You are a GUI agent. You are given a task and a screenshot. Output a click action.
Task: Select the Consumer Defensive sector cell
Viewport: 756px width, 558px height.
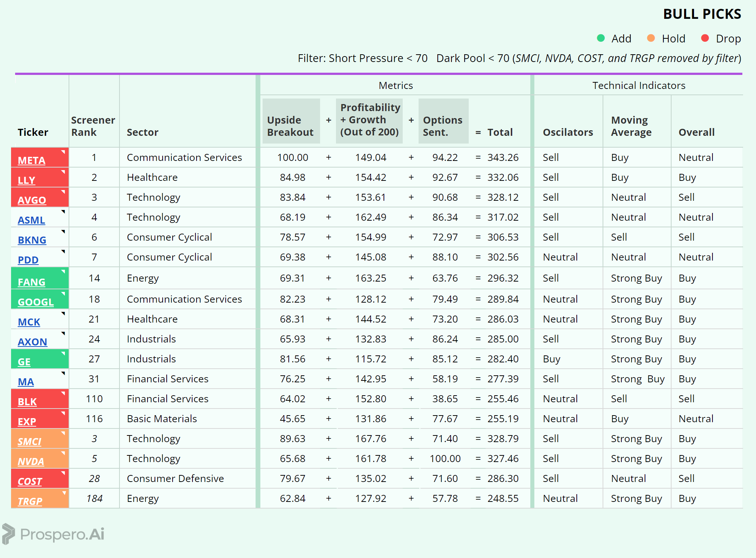click(175, 479)
